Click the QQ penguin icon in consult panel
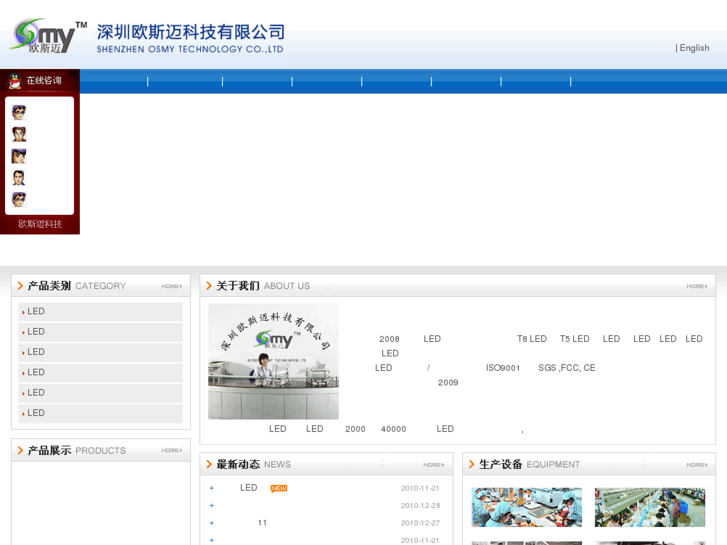 point(15,81)
